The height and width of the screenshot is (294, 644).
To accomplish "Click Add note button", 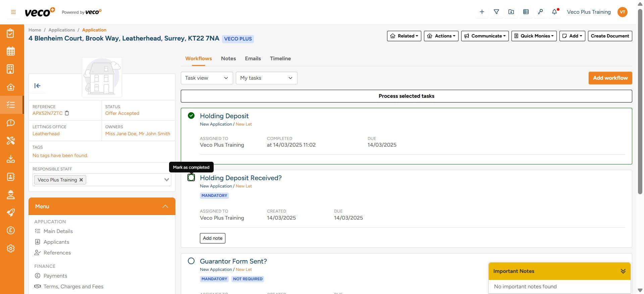I will pyautogui.click(x=212, y=238).
